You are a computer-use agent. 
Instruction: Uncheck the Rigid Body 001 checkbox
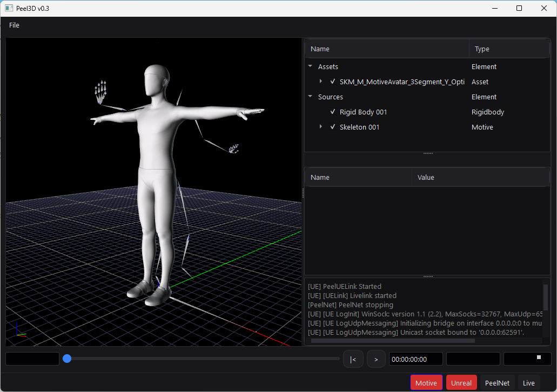(333, 112)
